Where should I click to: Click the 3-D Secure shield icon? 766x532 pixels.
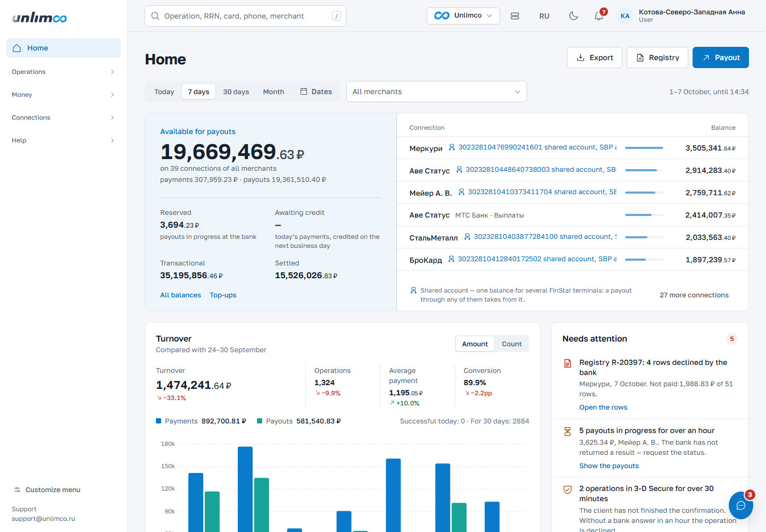568,489
